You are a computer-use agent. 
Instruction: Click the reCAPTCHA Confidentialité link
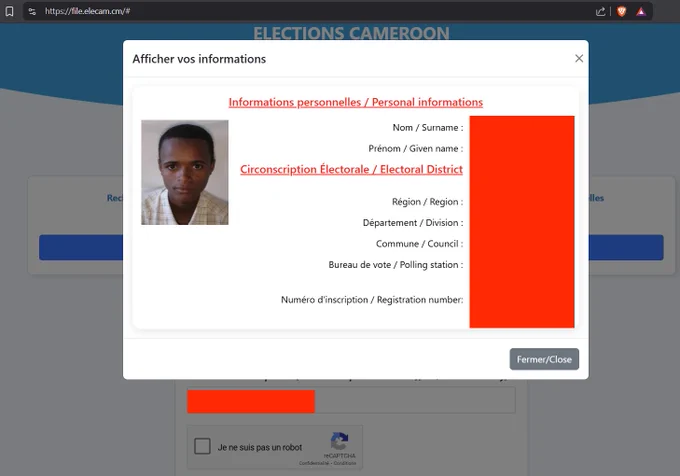pos(314,463)
